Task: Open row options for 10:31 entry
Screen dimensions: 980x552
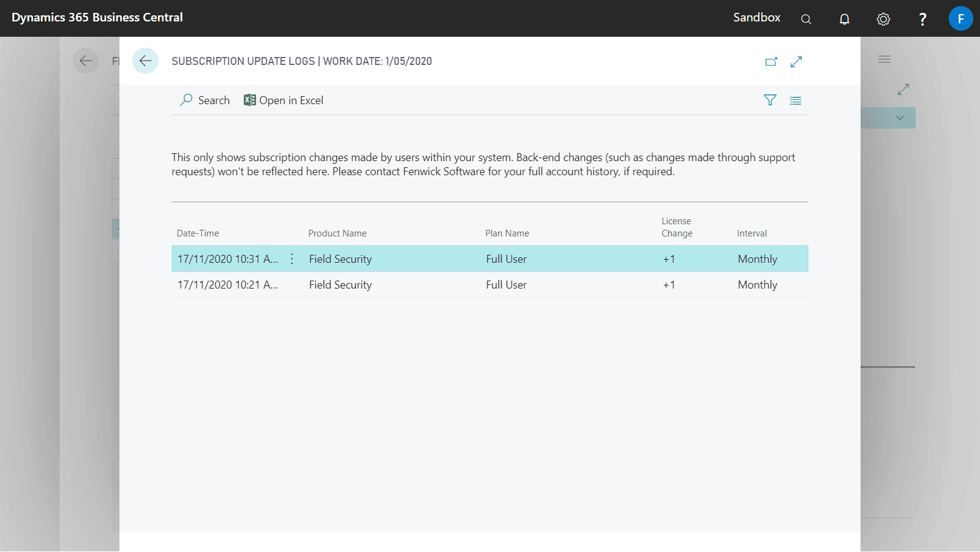Action: [x=292, y=259]
